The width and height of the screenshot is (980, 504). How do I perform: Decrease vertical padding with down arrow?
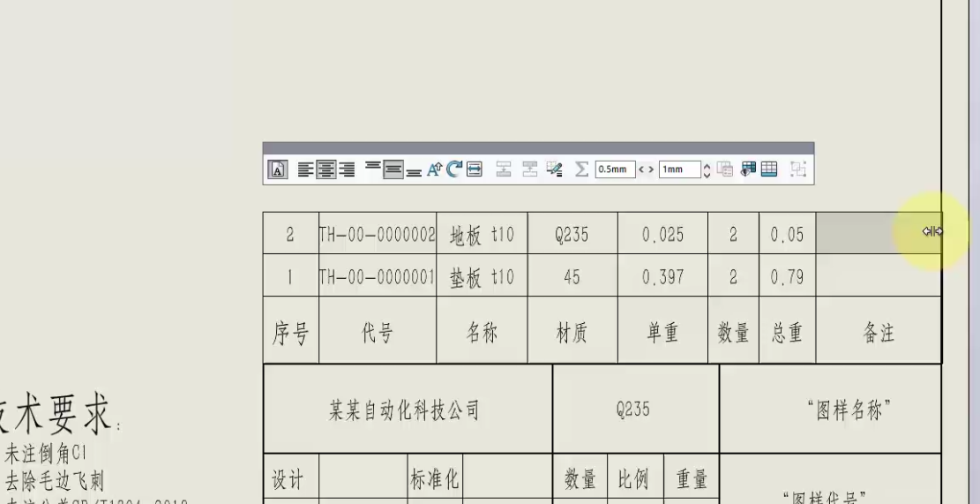(707, 175)
